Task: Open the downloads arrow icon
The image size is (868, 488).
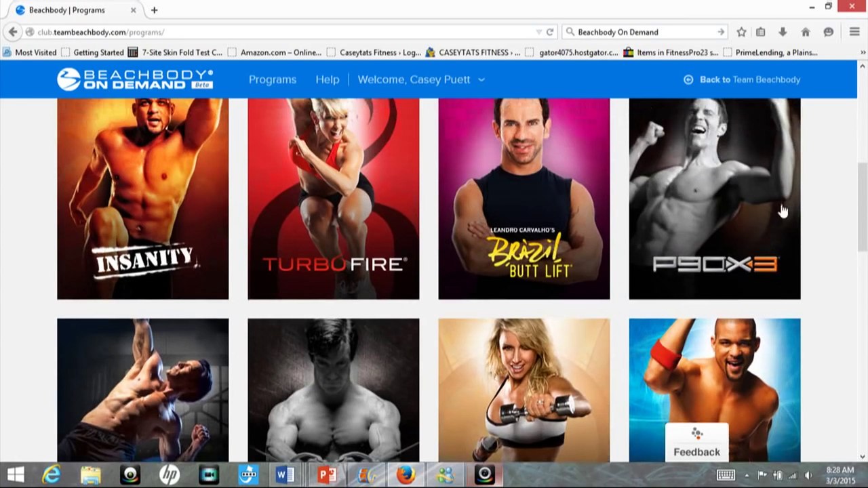Action: [x=783, y=32]
